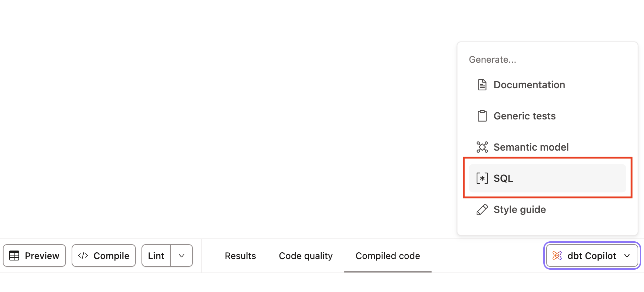644x292 pixels.
Task: Choose Generic tests in the Generate menu
Action: [x=524, y=116]
